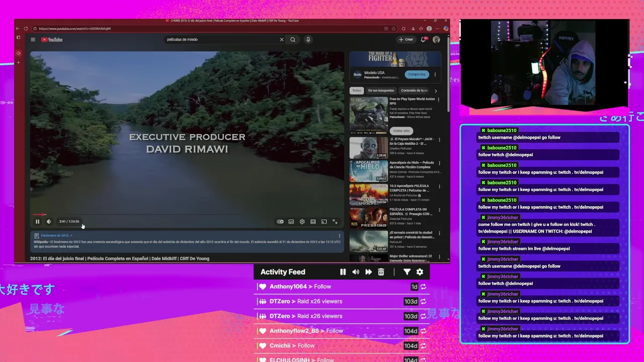
Task: Go to the YouTube home logo
Action: pos(52,40)
